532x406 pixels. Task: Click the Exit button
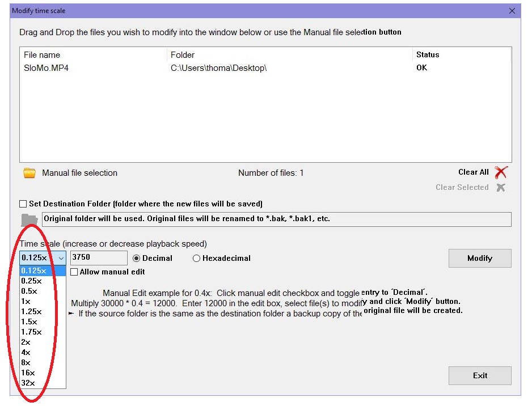(480, 375)
